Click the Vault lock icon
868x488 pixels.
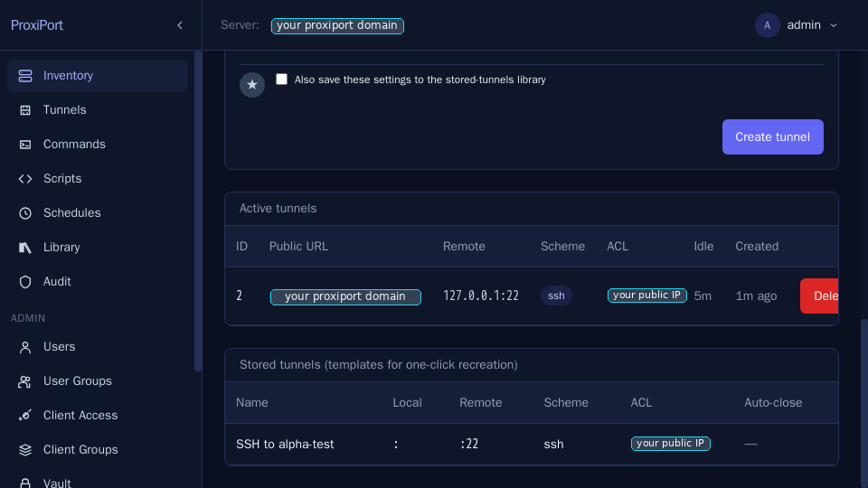tap(25, 483)
